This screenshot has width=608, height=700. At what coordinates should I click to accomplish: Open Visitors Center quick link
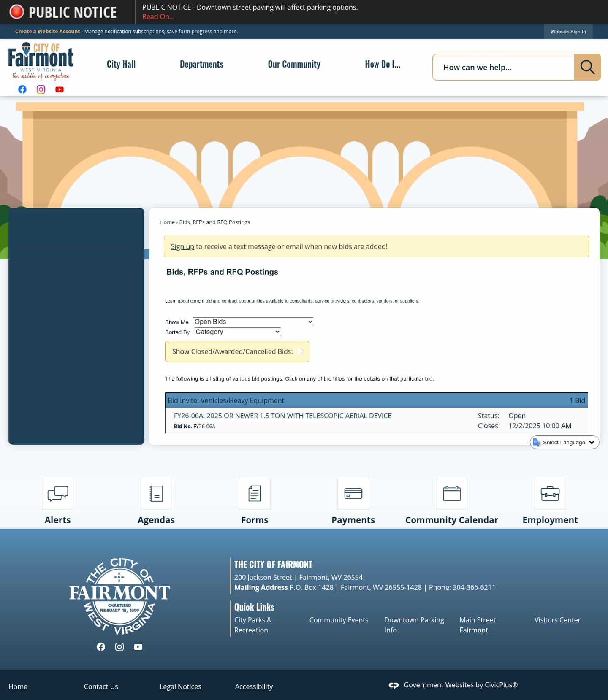(557, 620)
